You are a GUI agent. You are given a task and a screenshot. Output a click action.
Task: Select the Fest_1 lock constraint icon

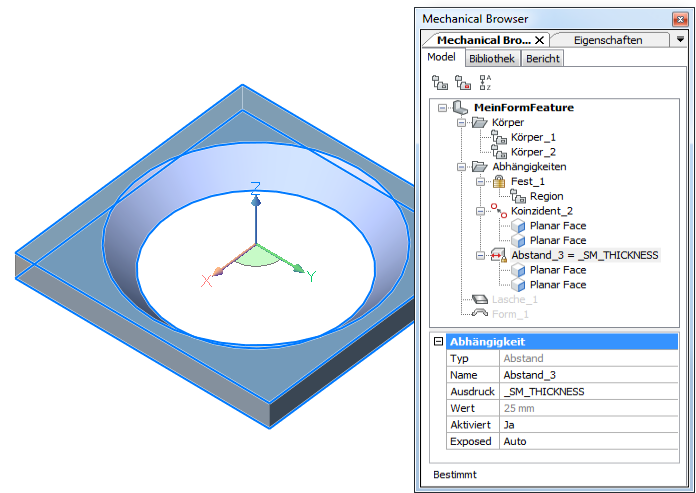(499, 181)
